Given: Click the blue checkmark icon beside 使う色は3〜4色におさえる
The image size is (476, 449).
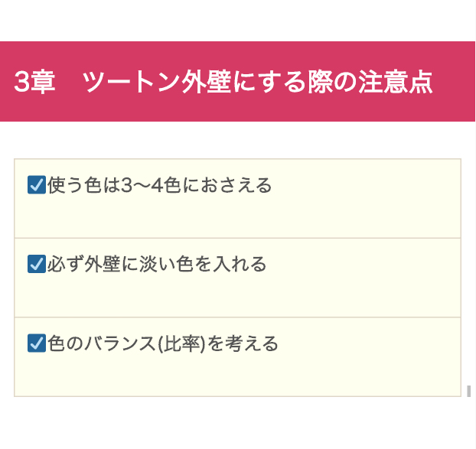Looking at the screenshot, I should 37,185.
